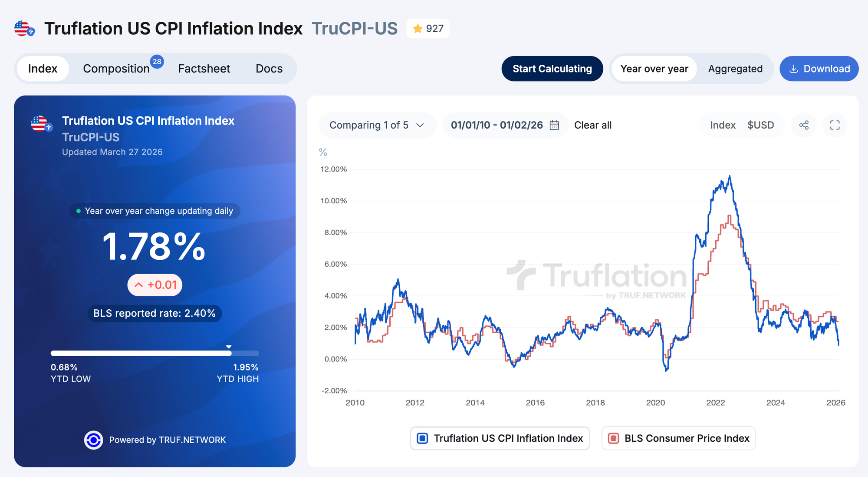Click the YTD low-high range bar

(x=155, y=354)
